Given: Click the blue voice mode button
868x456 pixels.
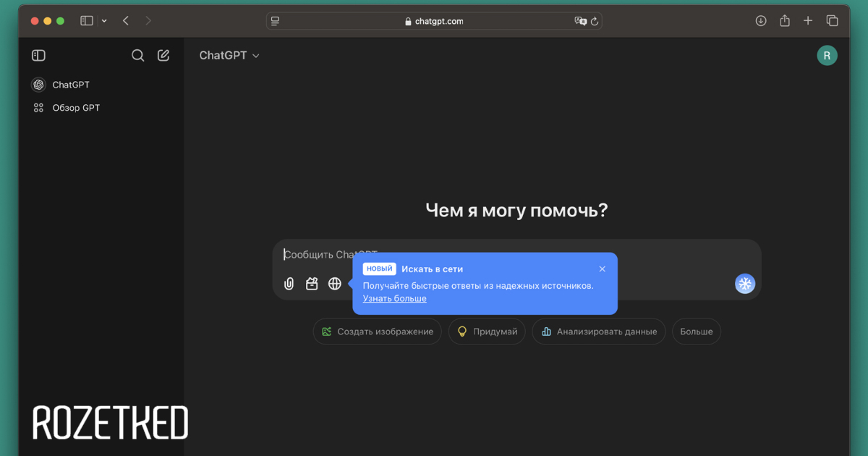Looking at the screenshot, I should [744, 284].
